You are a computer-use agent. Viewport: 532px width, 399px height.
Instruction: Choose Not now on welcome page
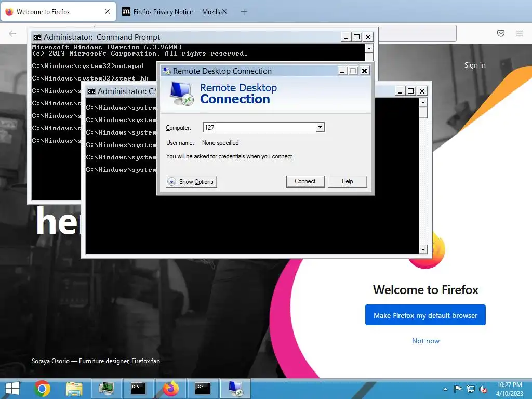pos(425,341)
